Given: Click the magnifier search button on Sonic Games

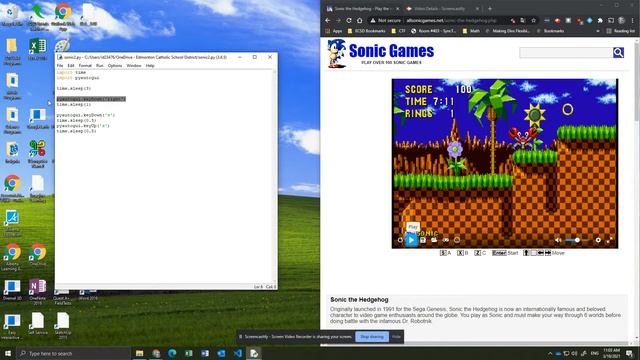Looking at the screenshot, I should tap(618, 52).
